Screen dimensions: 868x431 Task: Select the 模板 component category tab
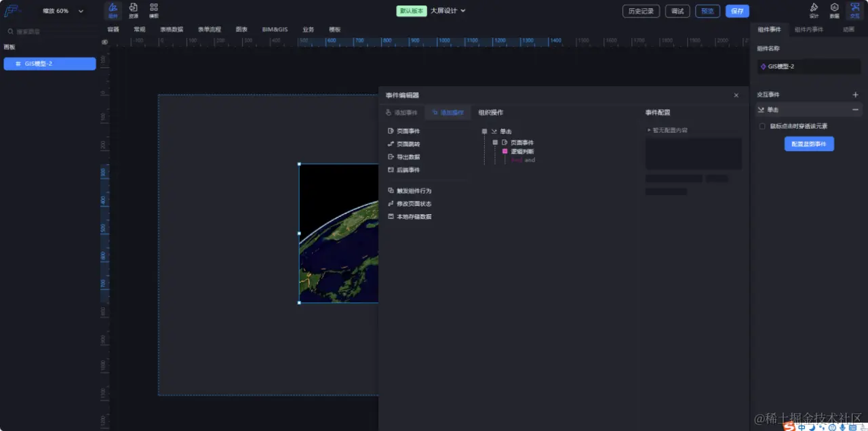335,30
